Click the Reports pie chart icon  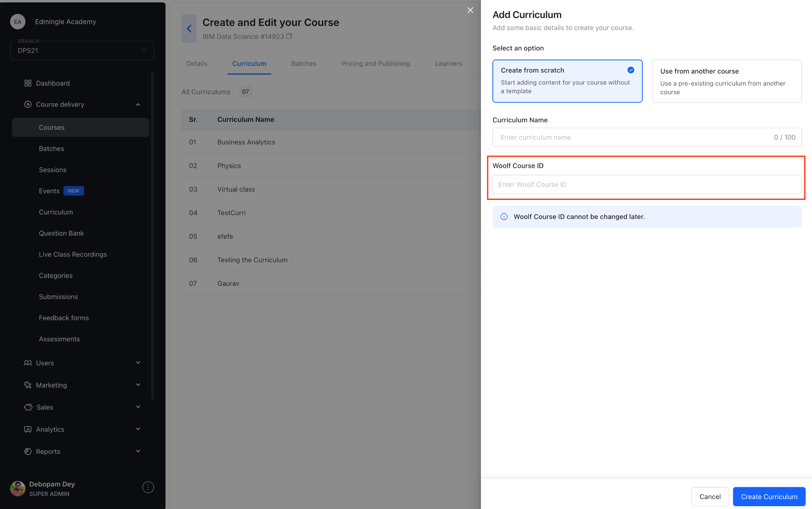28,451
